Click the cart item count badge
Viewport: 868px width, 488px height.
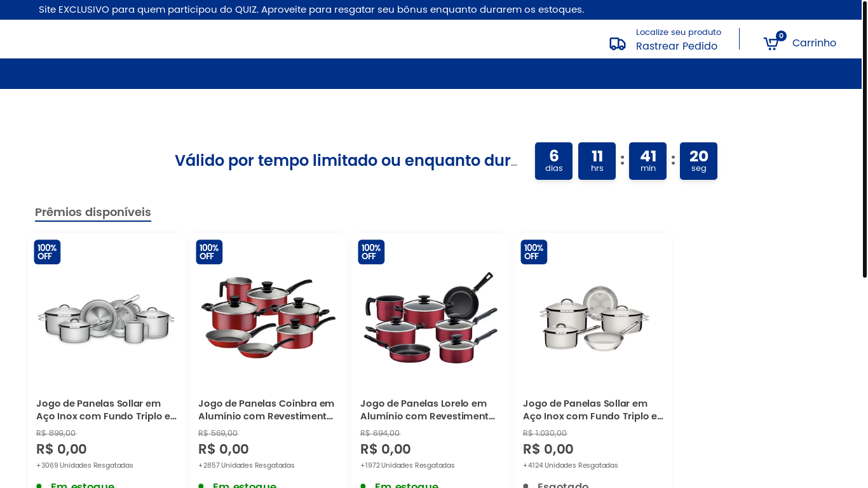pyautogui.click(x=782, y=36)
